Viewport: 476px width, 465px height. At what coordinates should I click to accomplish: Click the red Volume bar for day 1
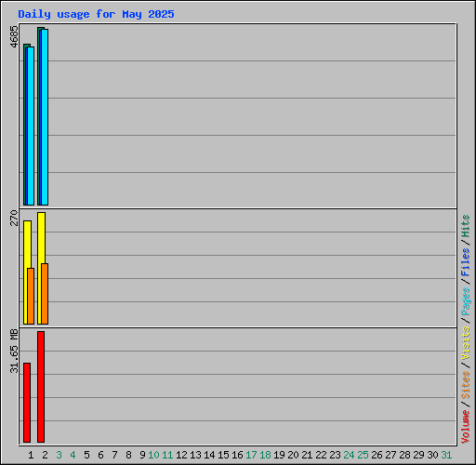pos(27,403)
